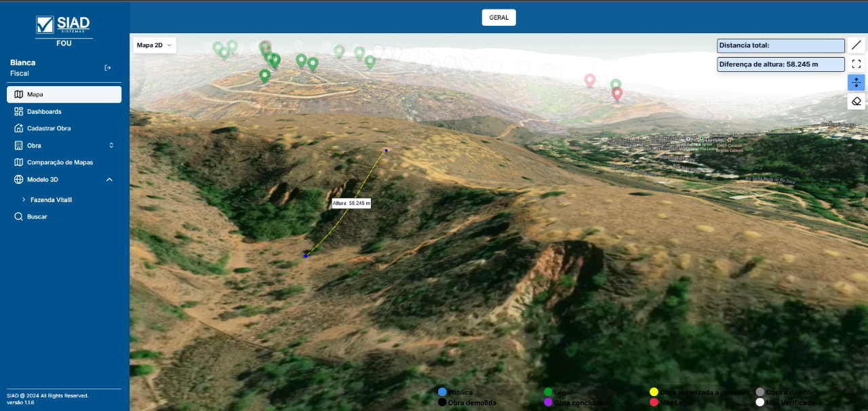Expand the Obra submenu arrows
The height and width of the screenshot is (411, 868).
click(111, 145)
